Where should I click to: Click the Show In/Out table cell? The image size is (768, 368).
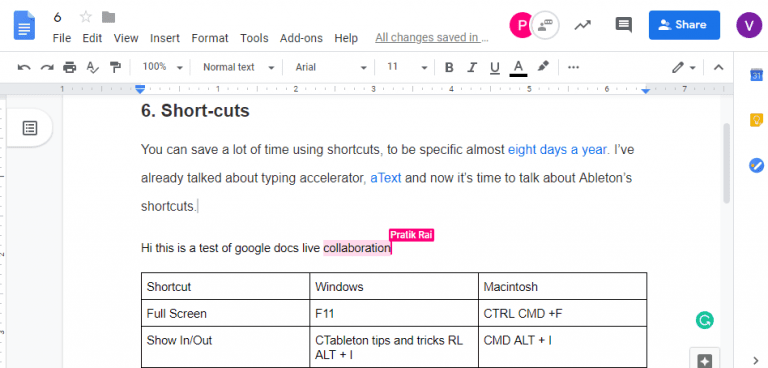225,347
